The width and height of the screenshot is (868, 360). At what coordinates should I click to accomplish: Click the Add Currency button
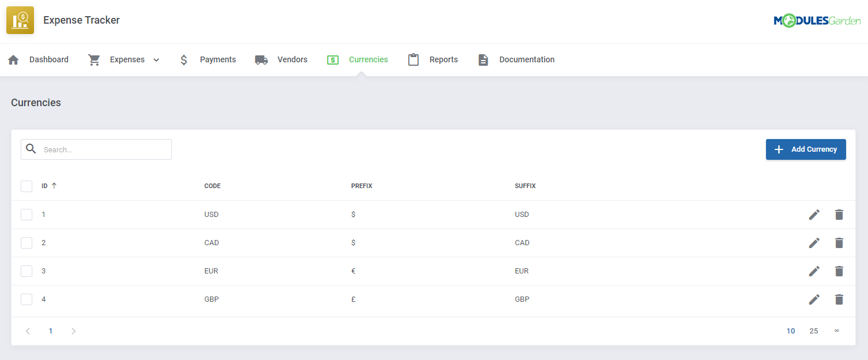[x=806, y=149]
